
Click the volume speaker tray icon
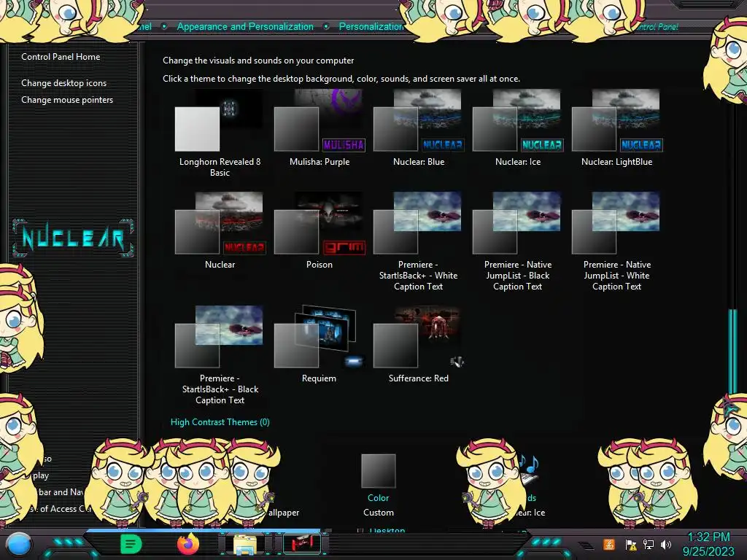[x=666, y=544]
